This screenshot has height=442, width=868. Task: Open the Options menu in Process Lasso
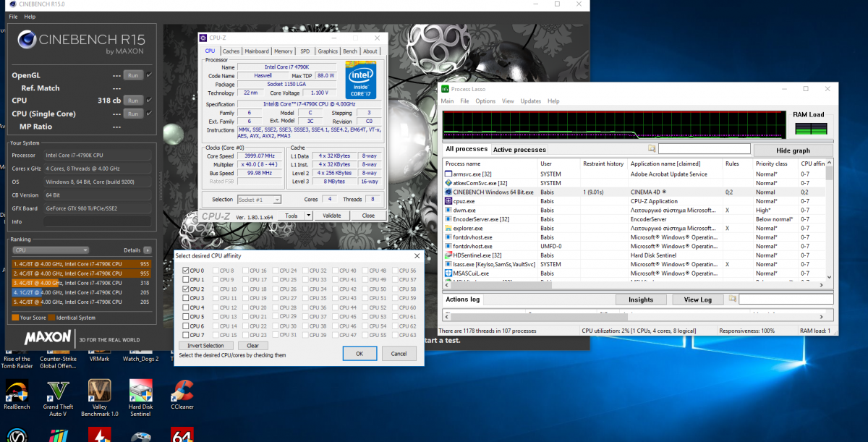pyautogui.click(x=485, y=101)
